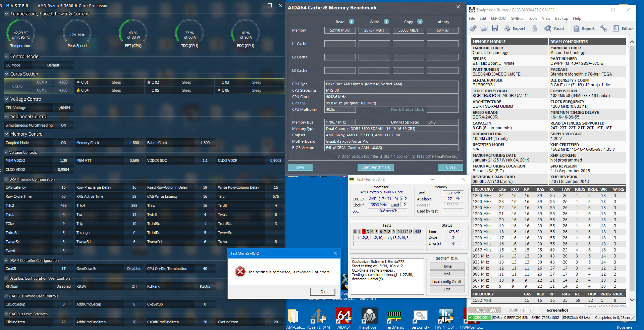Click the CPU Voltage value field

pos(63,108)
